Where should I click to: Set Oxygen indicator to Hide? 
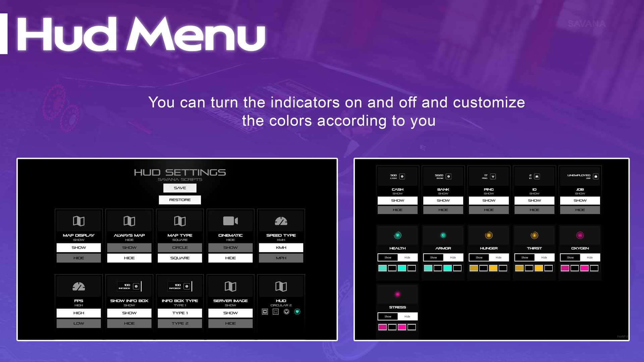pyautogui.click(x=590, y=257)
